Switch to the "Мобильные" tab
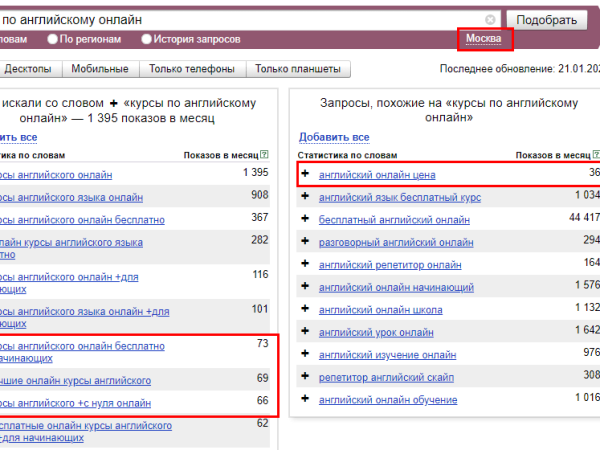The height and width of the screenshot is (450, 600). coord(100,69)
